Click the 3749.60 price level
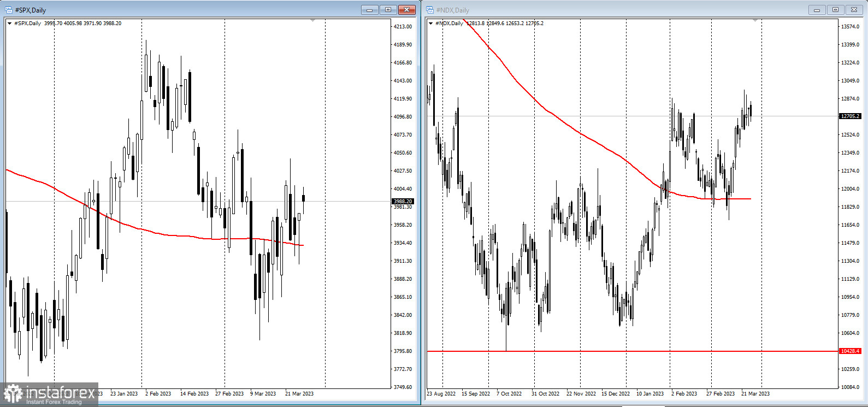The width and height of the screenshot is (868, 407). 403,387
